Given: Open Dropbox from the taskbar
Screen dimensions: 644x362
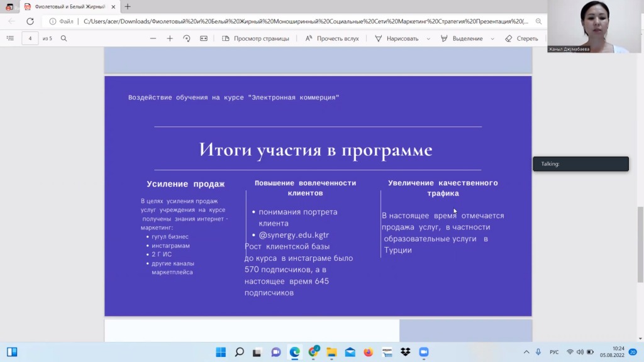Looking at the screenshot, I should pyautogui.click(x=406, y=352).
